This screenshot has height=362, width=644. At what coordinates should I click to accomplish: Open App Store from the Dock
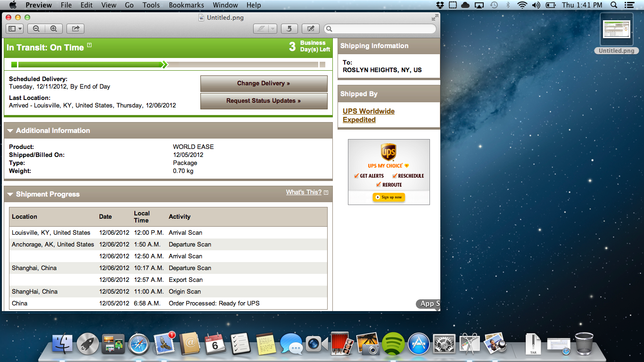pyautogui.click(x=419, y=344)
